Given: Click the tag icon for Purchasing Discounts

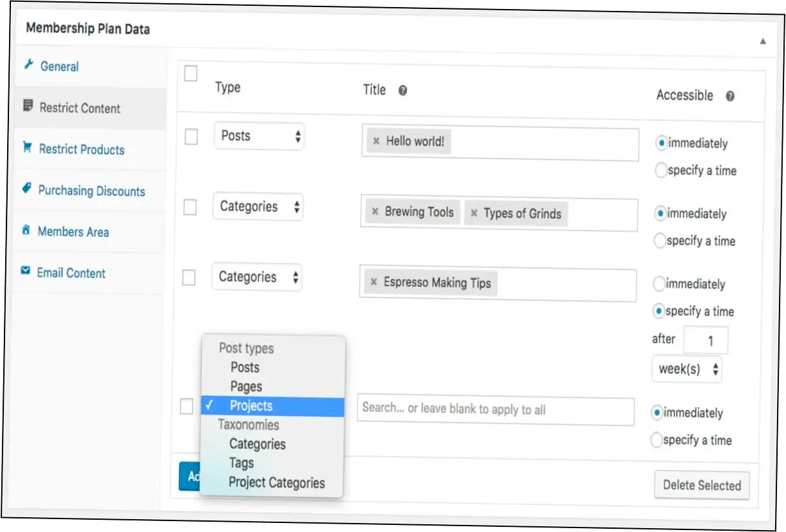Looking at the screenshot, I should coord(26,189).
